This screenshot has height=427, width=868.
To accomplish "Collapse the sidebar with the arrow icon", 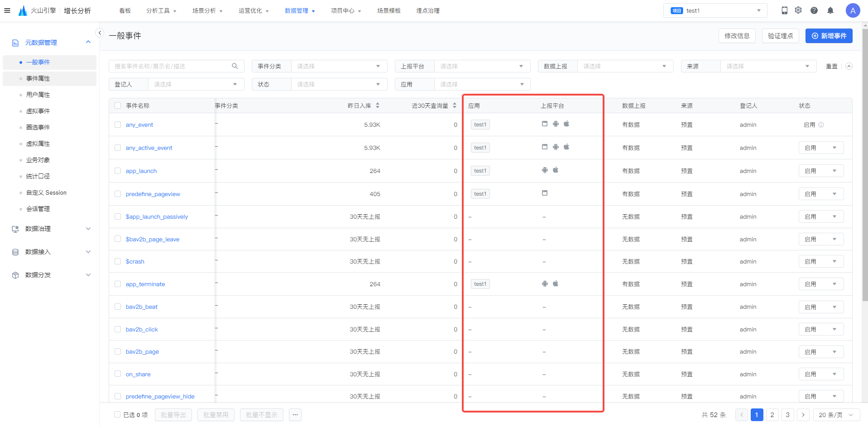I will pos(100,33).
